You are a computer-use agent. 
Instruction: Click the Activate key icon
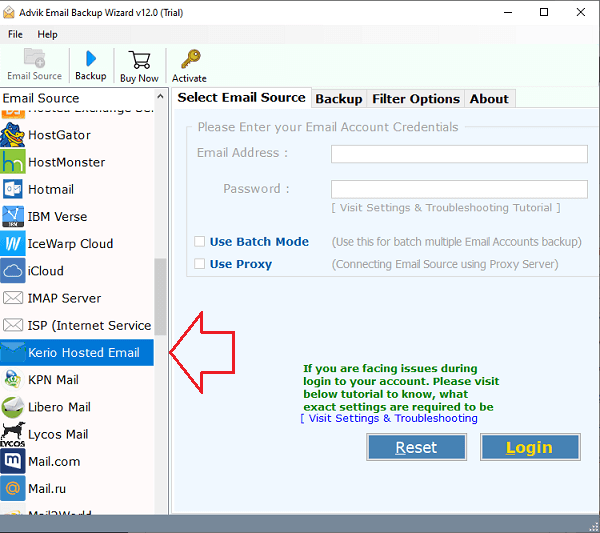click(191, 59)
